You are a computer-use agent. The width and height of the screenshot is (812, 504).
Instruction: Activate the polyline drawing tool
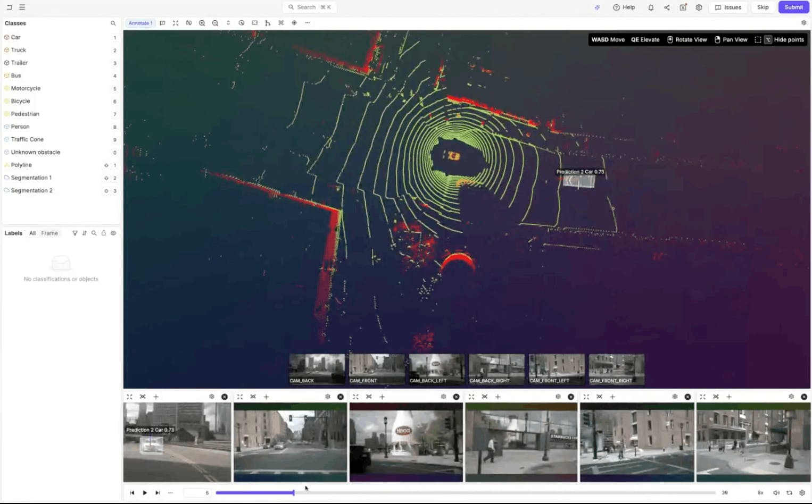pyautogui.click(x=267, y=23)
